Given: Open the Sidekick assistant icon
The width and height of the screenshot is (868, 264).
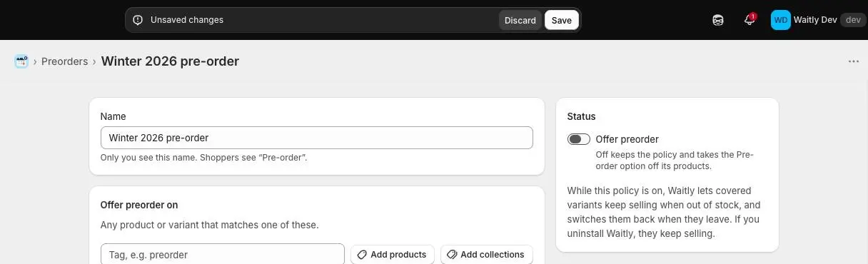Looking at the screenshot, I should point(718,20).
